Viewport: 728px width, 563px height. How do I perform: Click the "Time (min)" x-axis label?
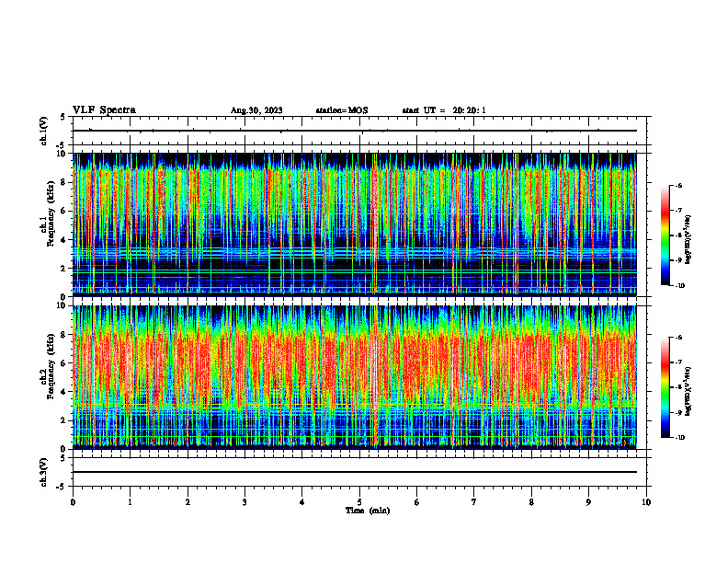pos(368,511)
